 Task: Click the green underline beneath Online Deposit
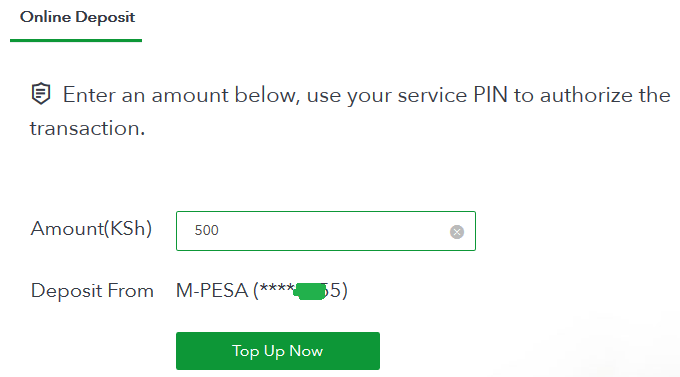click(76, 40)
